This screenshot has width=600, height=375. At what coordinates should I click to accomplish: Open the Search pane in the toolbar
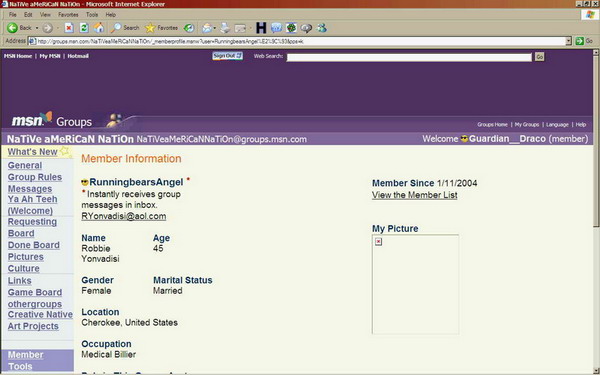[x=125, y=28]
